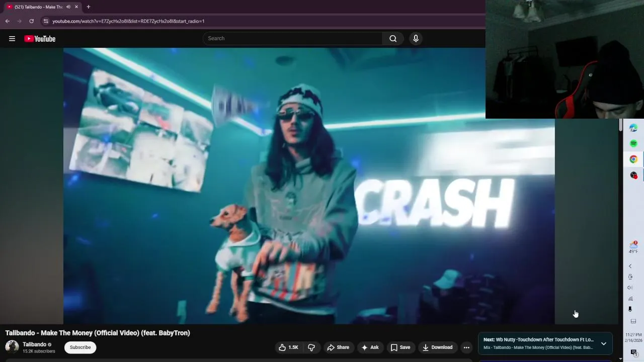Screen dimensions: 644x362
Task: Open the touch keyboard tray icon
Action: pyautogui.click(x=633, y=321)
